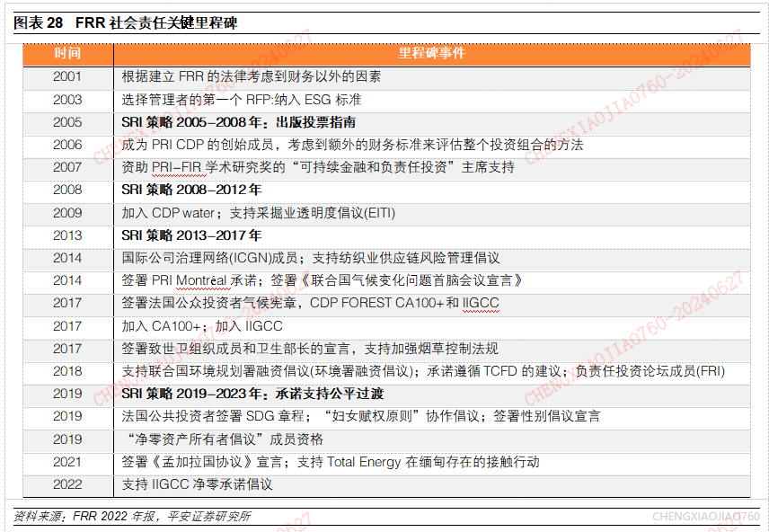The image size is (769, 532).
Task: Select the SRI 策略 2013–2017 年 row
Action: (x=386, y=235)
